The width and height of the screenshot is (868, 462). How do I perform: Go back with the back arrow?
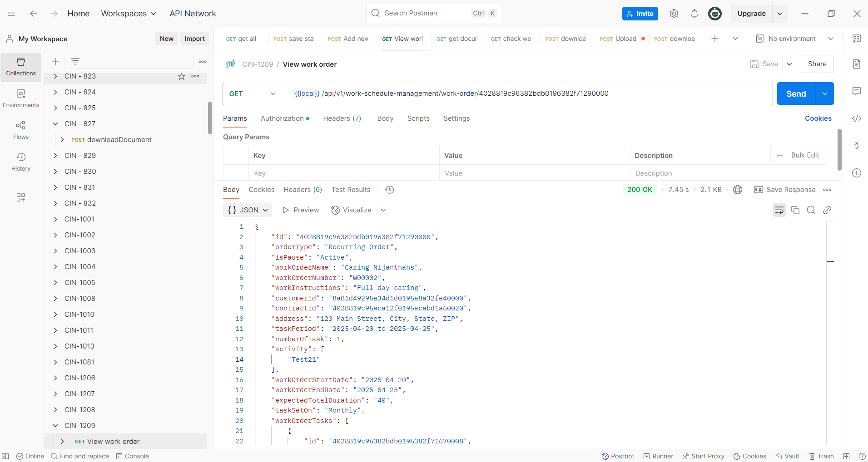coord(34,14)
